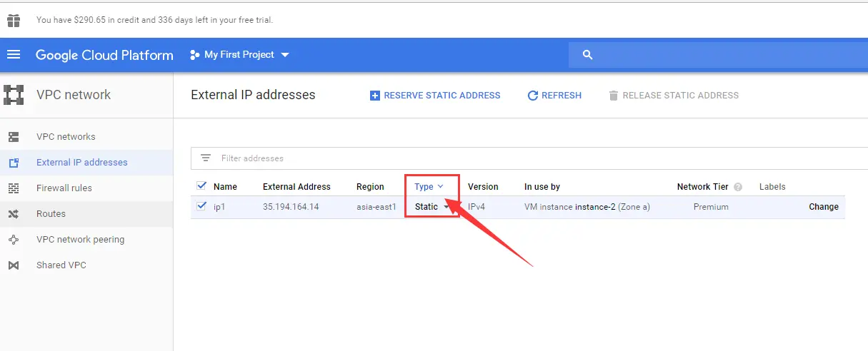This screenshot has width=868, height=351.
Task: Click the In use by column header
Action: [x=542, y=187]
